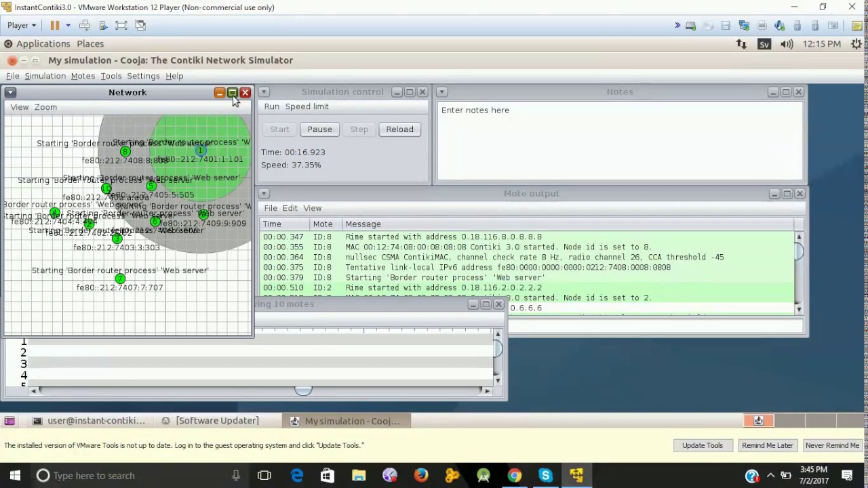868x488 pixels.
Task: Open Microsoft Edge from taskbar
Action: (x=297, y=475)
